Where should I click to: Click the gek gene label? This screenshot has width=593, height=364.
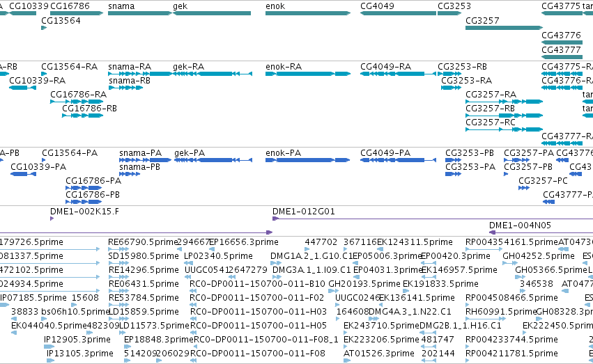pos(180,6)
